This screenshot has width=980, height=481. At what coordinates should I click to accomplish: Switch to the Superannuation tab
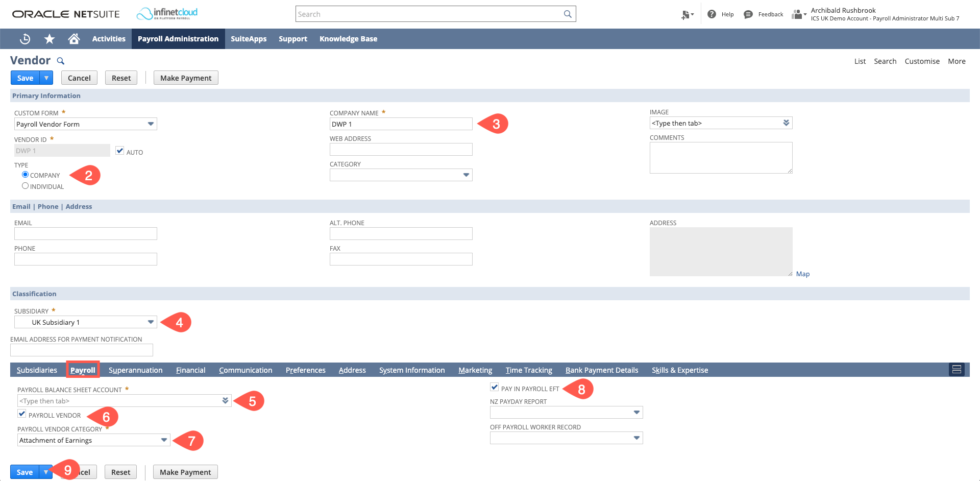point(135,370)
